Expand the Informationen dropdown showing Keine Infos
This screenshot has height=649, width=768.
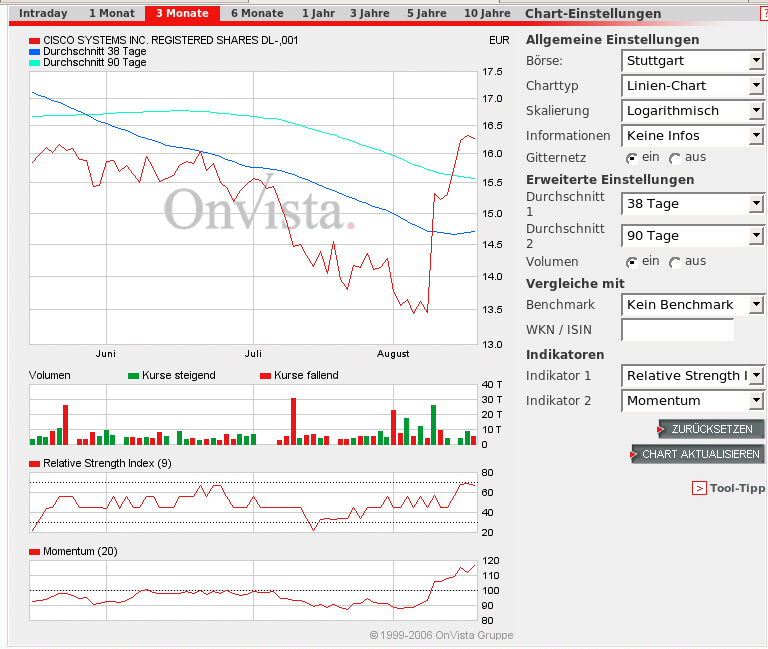click(693, 136)
